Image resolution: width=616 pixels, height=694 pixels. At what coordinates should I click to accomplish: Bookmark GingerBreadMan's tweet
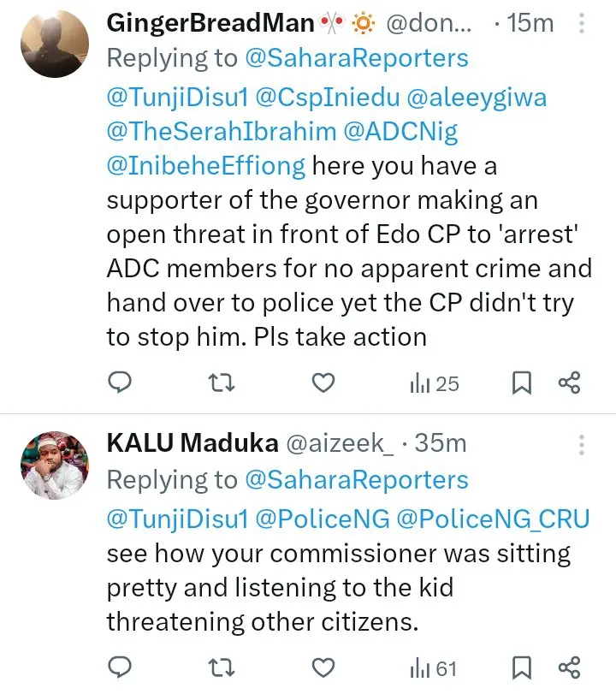pyautogui.click(x=521, y=383)
